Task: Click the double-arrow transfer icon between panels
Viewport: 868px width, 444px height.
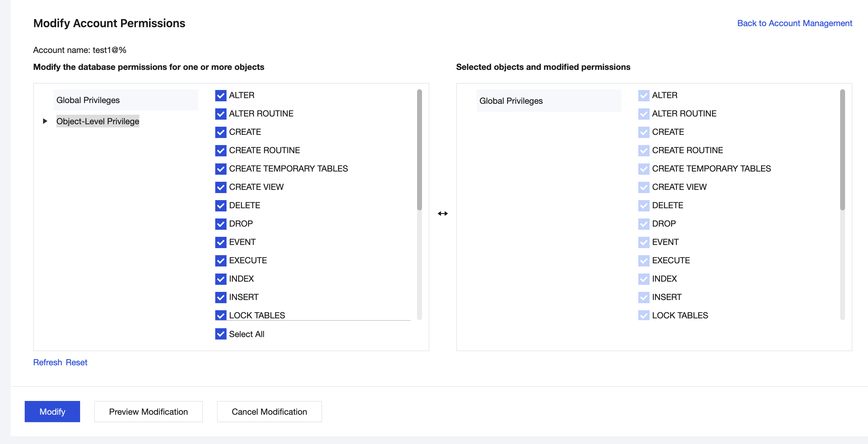Action: click(x=442, y=214)
